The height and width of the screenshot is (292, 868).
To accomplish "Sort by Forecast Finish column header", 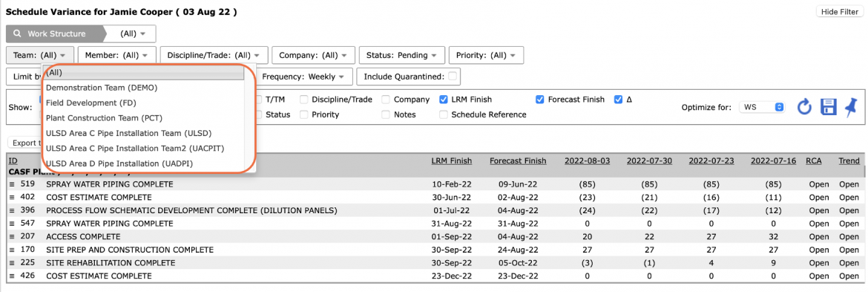I will point(518,160).
